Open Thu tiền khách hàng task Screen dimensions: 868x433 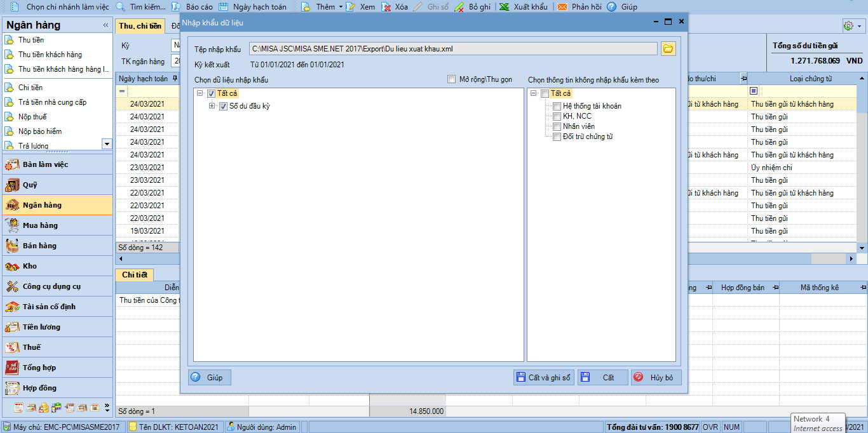point(50,55)
